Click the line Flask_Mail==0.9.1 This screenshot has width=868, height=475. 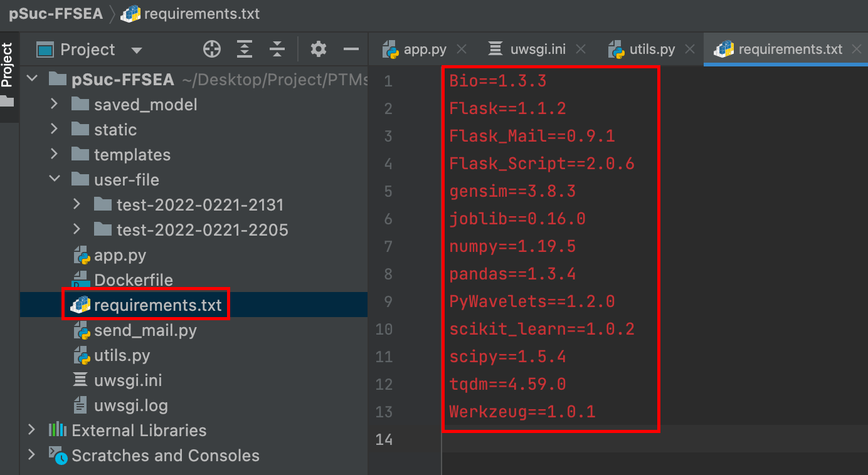[x=532, y=136]
